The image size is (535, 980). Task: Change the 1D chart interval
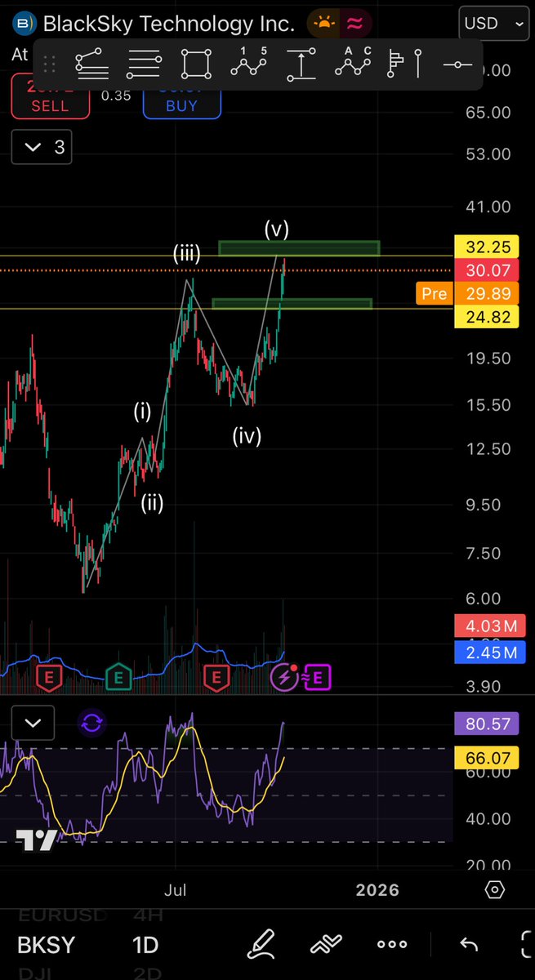pos(145,945)
